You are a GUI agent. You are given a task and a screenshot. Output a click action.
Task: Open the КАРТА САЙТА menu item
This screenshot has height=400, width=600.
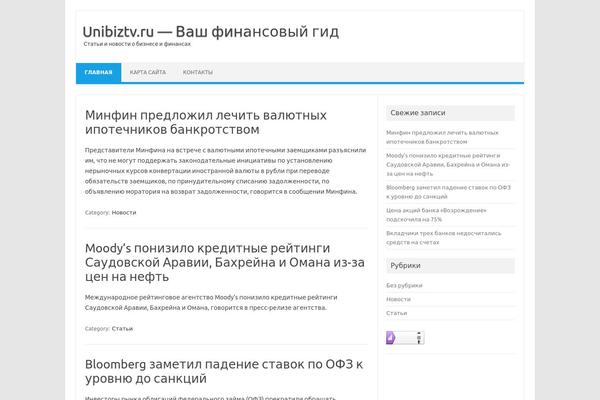[148, 72]
